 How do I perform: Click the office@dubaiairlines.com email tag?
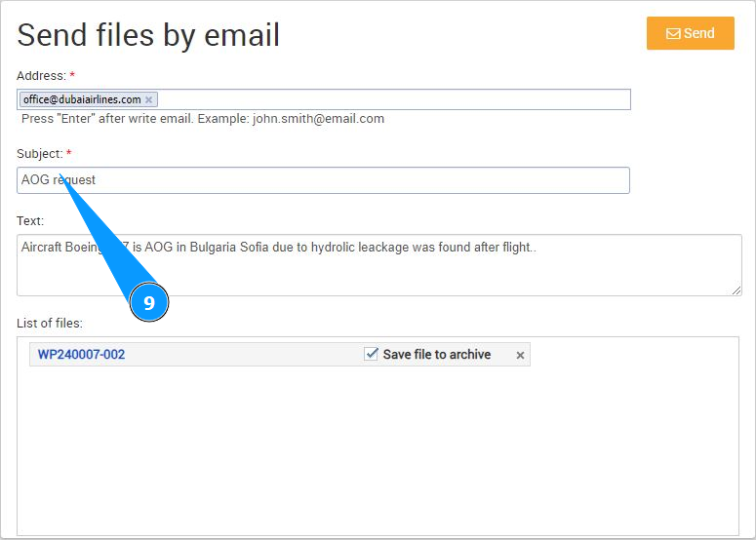[x=82, y=99]
